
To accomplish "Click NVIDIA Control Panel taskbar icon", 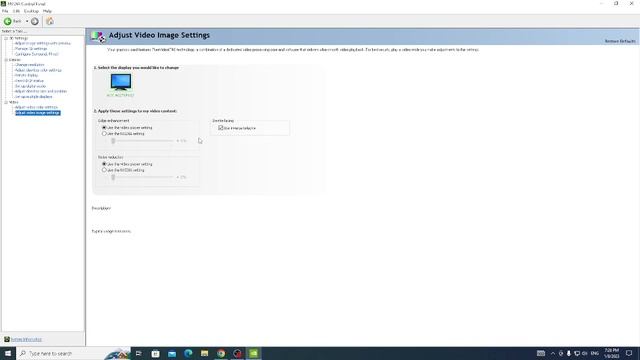I will point(254,353).
